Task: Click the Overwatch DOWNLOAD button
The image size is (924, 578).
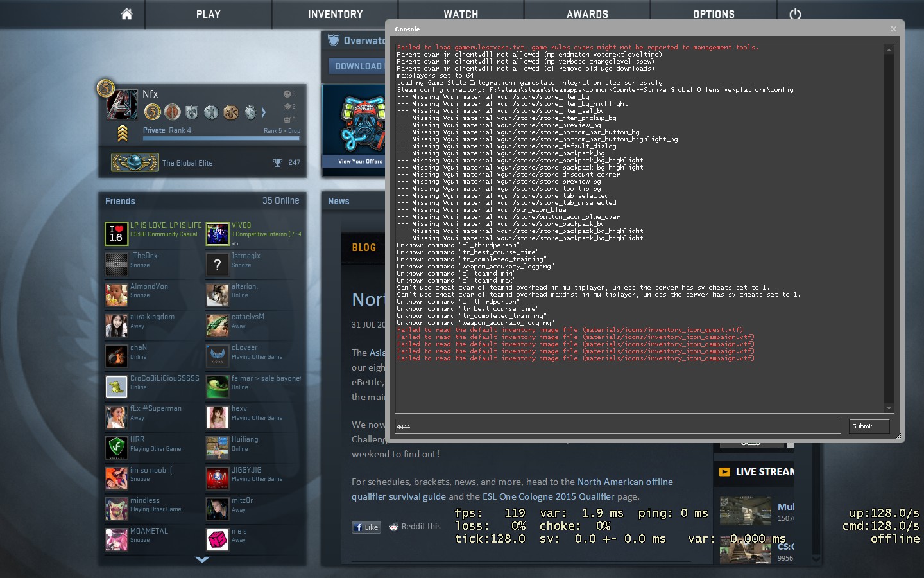Action: (x=357, y=66)
